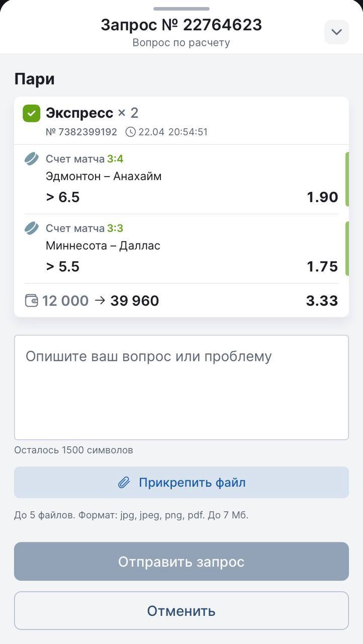363x644 pixels.
Task: Click the 1.90 odds value
Action: click(x=322, y=197)
